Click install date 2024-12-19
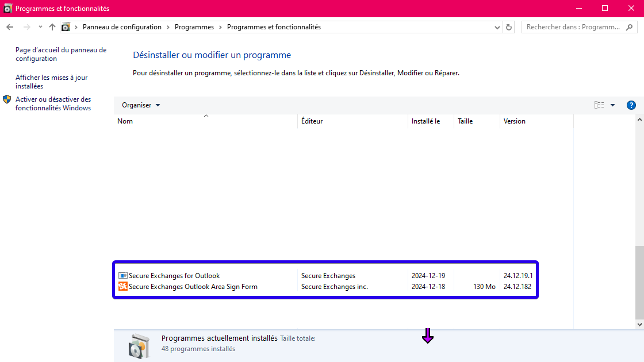This screenshot has height=362, width=644. (x=428, y=276)
